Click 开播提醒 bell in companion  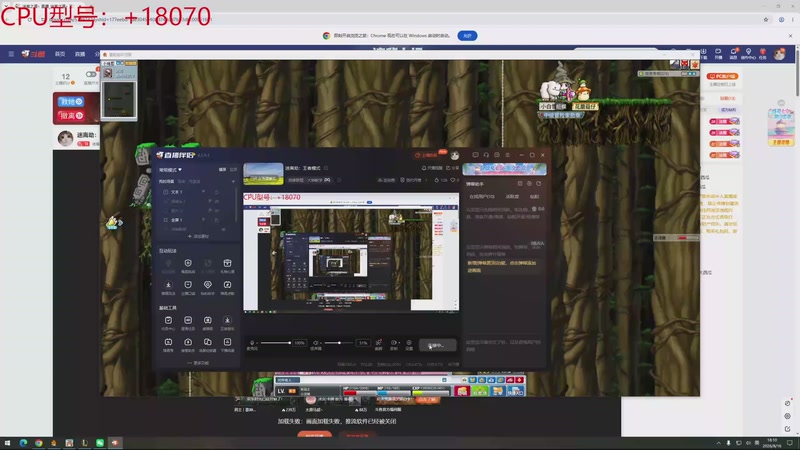coord(432,168)
